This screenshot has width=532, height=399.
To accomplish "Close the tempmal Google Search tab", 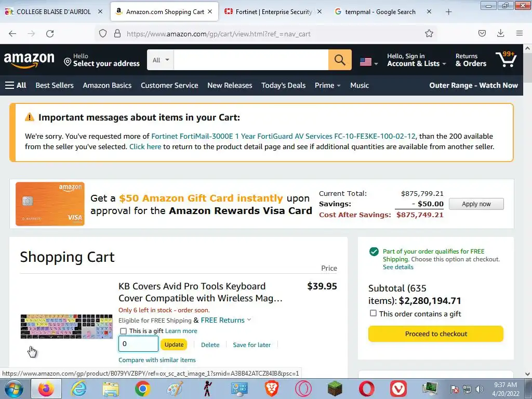I will tap(429, 11).
